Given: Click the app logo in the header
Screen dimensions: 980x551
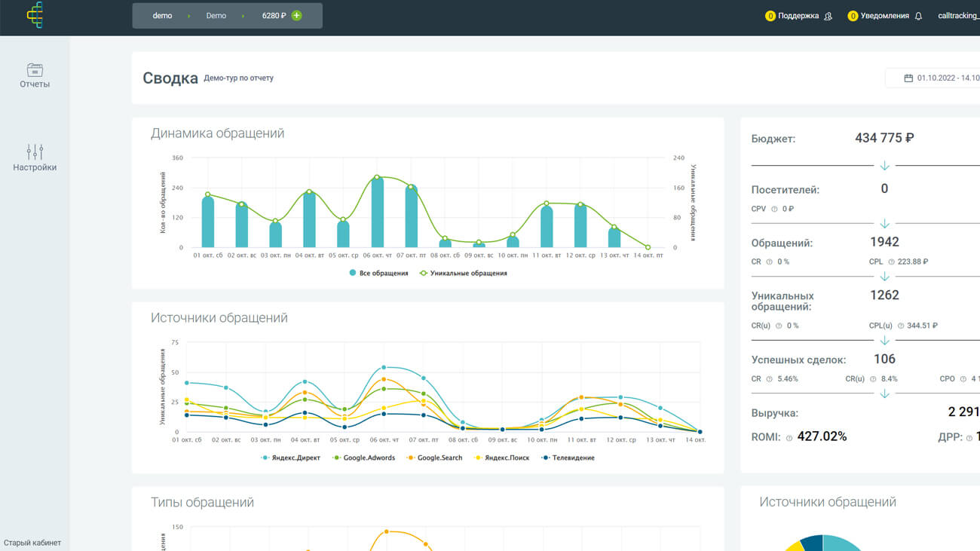Looking at the screenshot, I should point(35,16).
